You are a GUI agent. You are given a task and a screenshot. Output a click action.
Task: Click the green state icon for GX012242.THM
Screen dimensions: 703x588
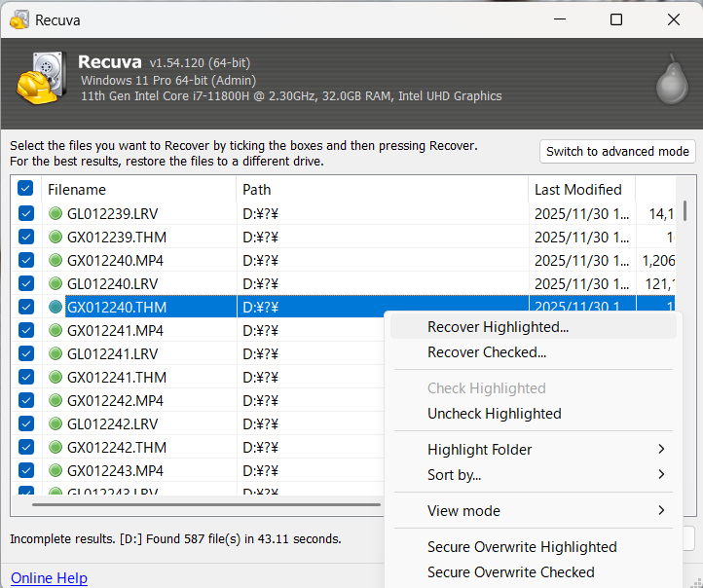pyautogui.click(x=55, y=447)
